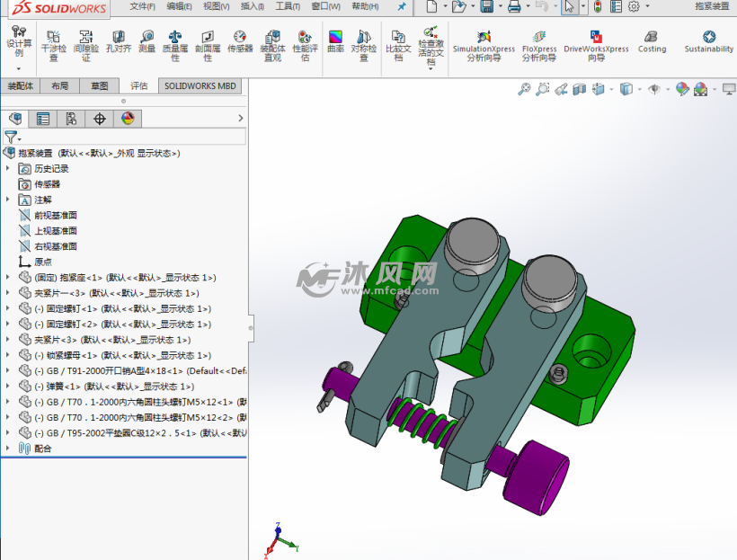Open the 工具(T) menu

[x=288, y=6]
